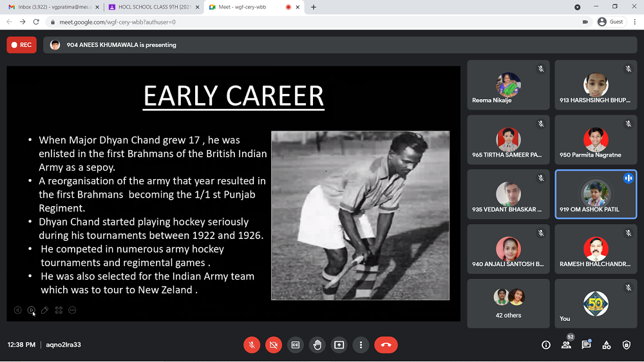Unmute the microphone in the call bar
This screenshot has width=644, height=362.
(252, 345)
